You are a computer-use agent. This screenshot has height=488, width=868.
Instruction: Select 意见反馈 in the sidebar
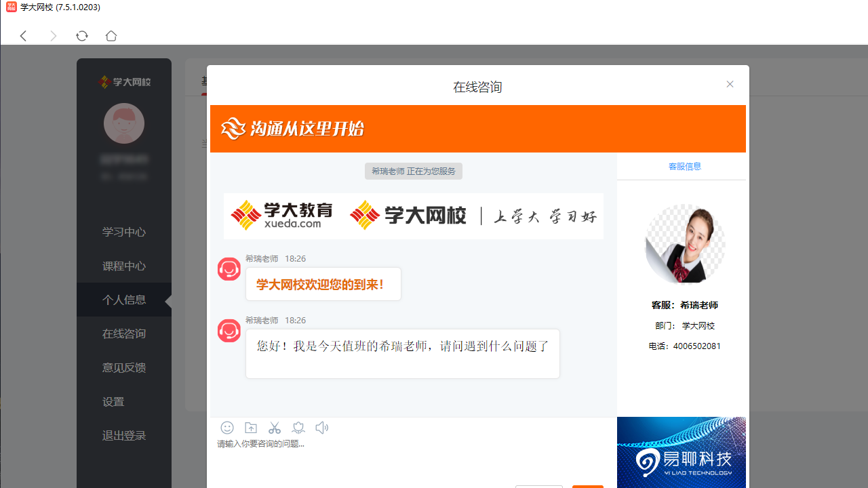[x=123, y=367]
